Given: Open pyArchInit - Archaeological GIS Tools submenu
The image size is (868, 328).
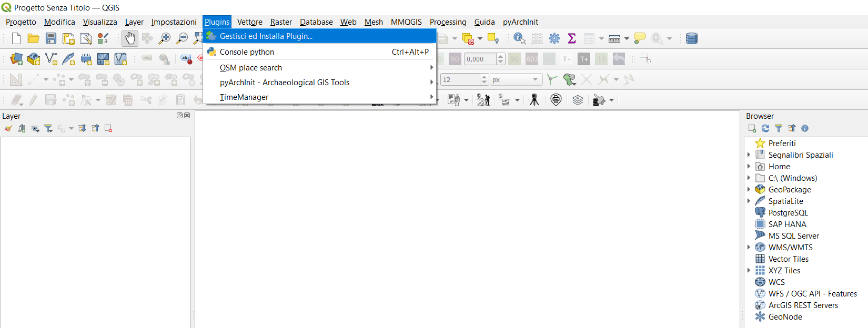Looking at the screenshot, I should click(320, 82).
